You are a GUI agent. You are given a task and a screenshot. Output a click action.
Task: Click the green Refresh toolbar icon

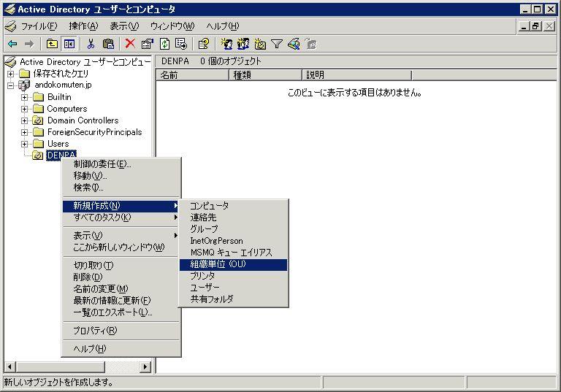(164, 44)
